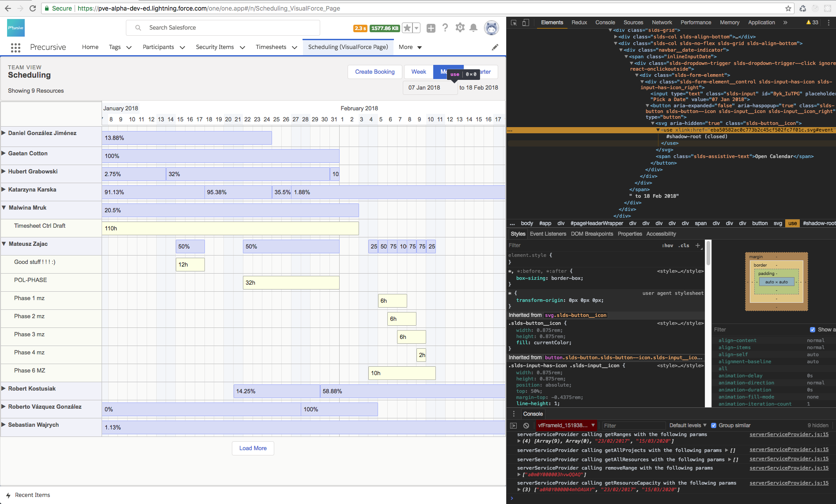Screen dimensions: 836x504
Task: Expand the Daniel González Jiménez resource row
Action: (4, 133)
